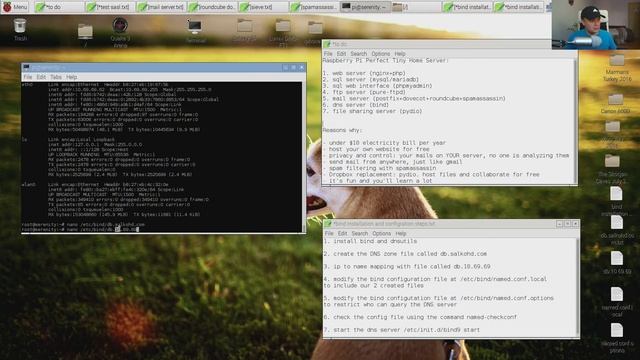Click line 'dns server (bind)'
Viewport: 640px width, 360px height.
point(355,105)
